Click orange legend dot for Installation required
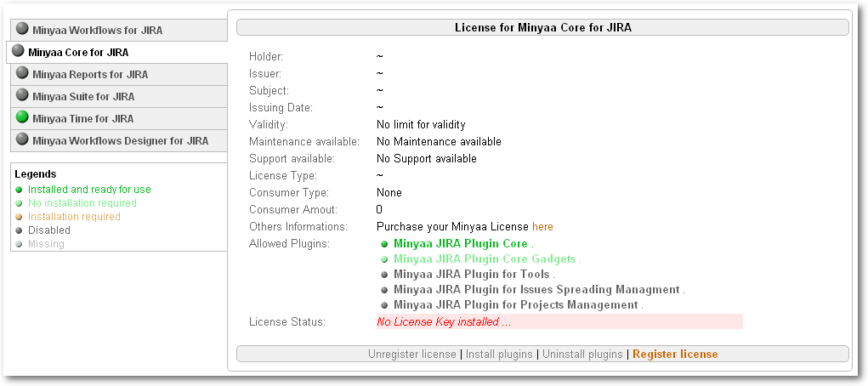Screen dimensions: 868x386 pos(19,217)
